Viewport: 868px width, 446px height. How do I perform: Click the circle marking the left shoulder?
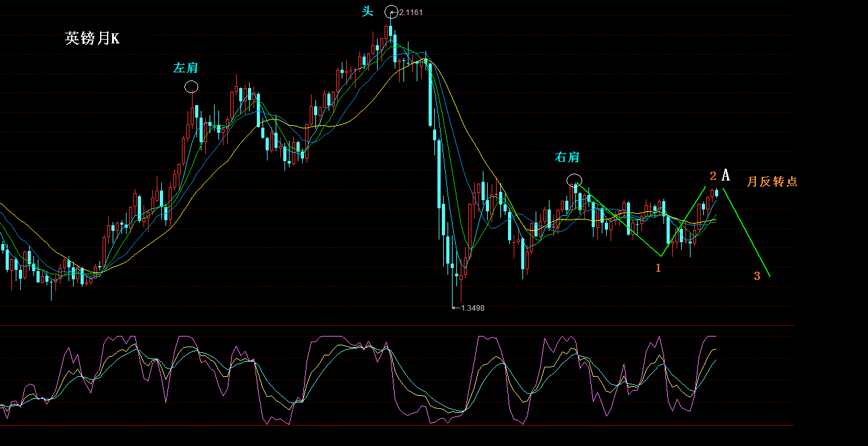(x=191, y=86)
